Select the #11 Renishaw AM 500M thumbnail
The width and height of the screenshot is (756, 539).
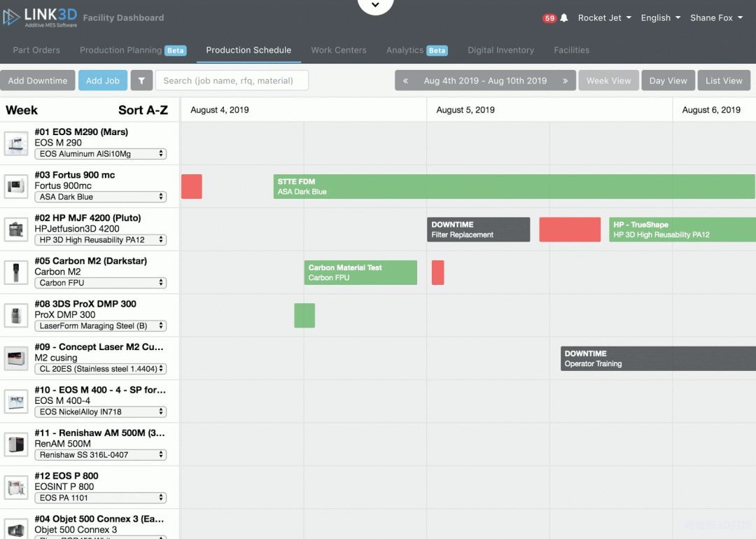(x=16, y=444)
